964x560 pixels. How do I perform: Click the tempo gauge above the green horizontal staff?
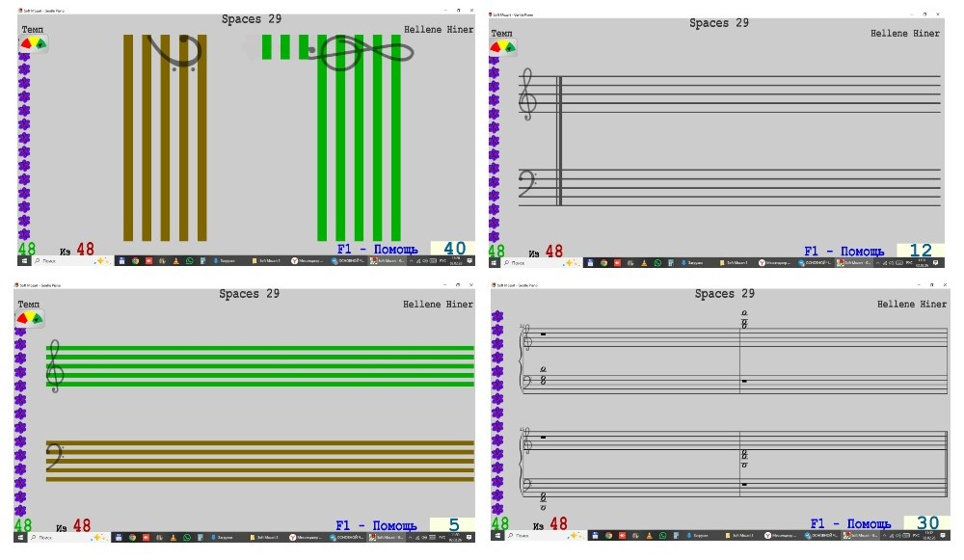click(31, 318)
